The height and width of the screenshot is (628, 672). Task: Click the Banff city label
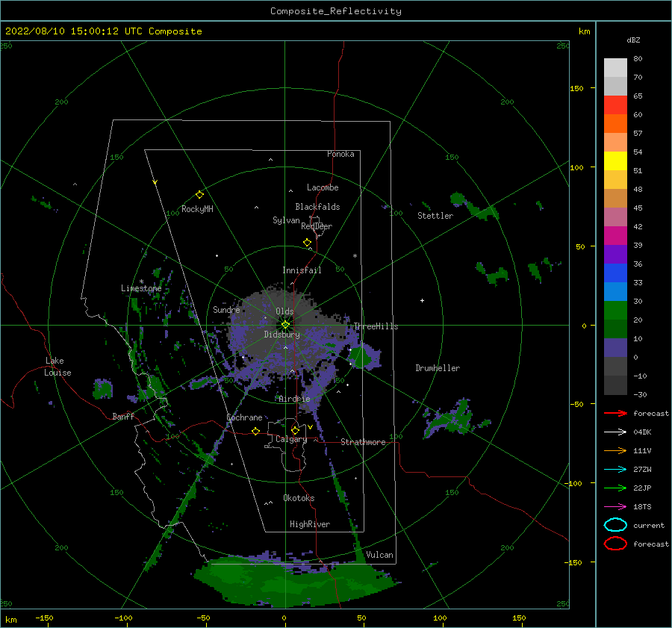123,416
